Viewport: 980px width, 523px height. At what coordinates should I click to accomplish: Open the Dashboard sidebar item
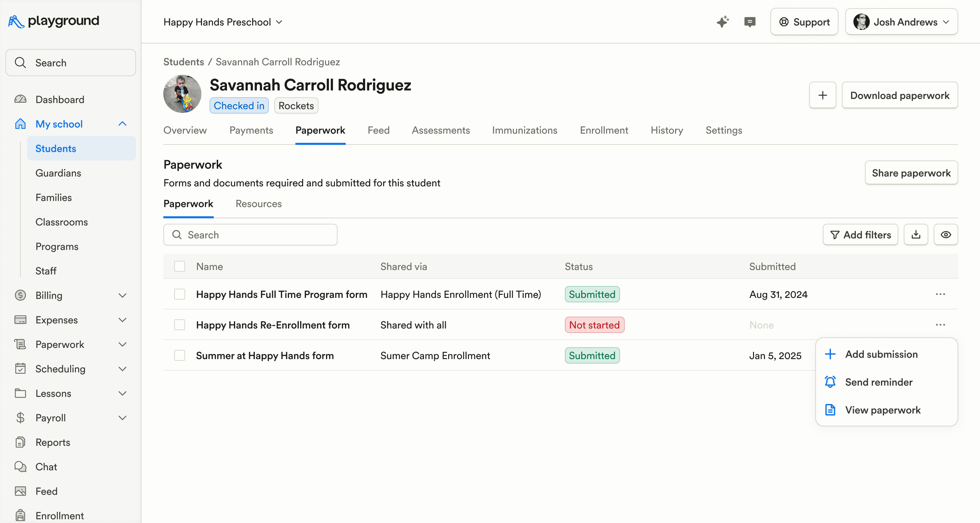coord(60,99)
